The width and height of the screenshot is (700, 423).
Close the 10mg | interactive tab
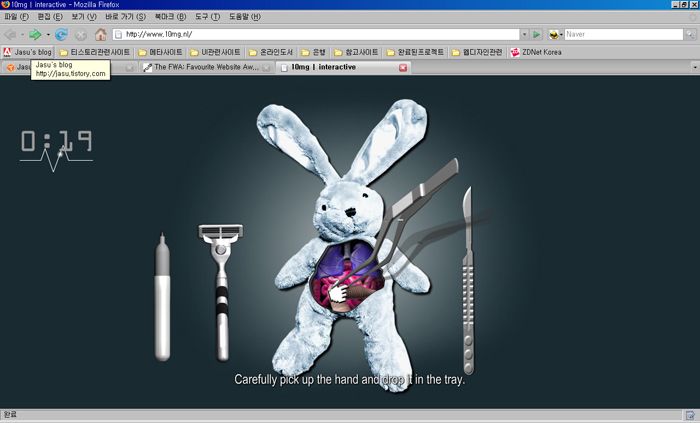(403, 67)
